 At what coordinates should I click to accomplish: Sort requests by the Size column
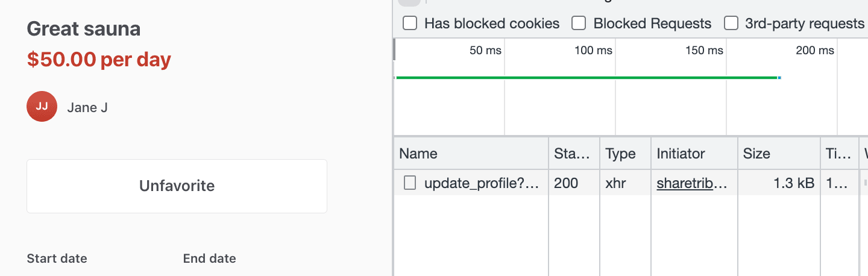click(x=756, y=154)
